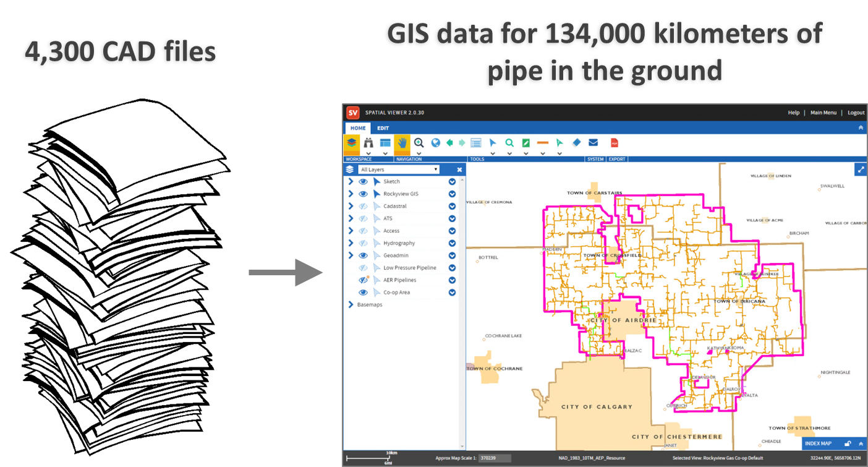Expand the Index Map panel

tap(860, 443)
